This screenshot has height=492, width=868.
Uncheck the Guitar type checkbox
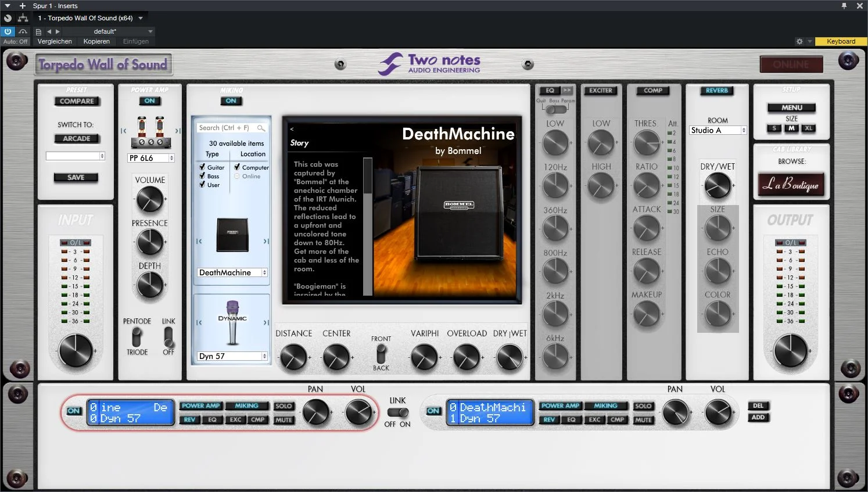202,167
